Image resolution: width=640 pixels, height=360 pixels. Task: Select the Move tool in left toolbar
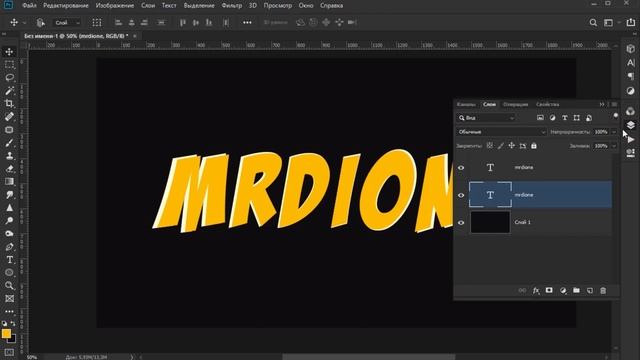pyautogui.click(x=9, y=52)
